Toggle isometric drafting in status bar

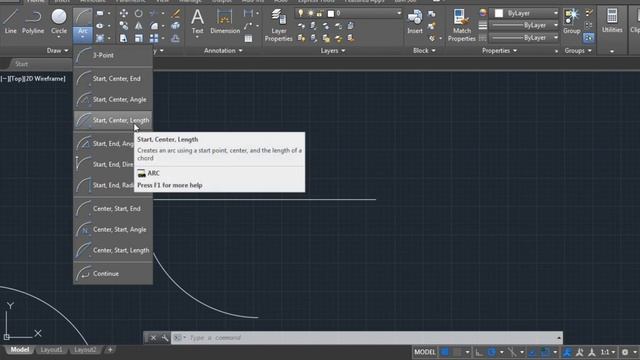511,352
